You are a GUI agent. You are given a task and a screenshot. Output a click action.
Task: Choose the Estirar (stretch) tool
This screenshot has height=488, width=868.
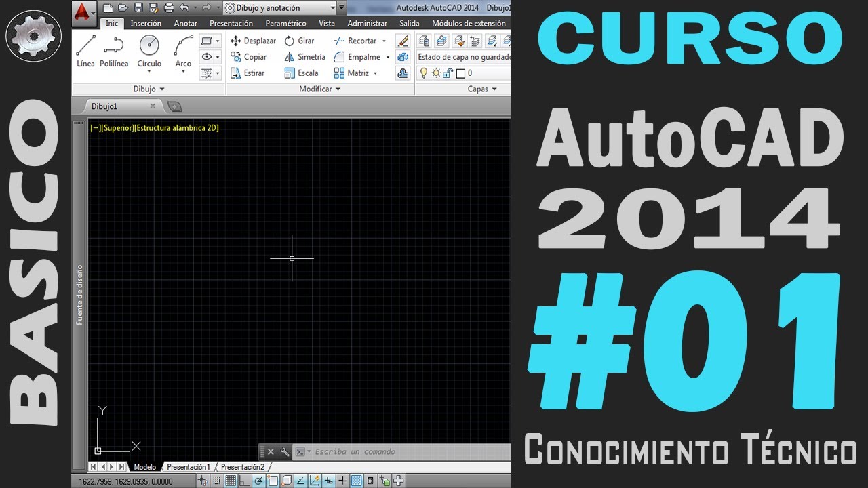[x=248, y=73]
